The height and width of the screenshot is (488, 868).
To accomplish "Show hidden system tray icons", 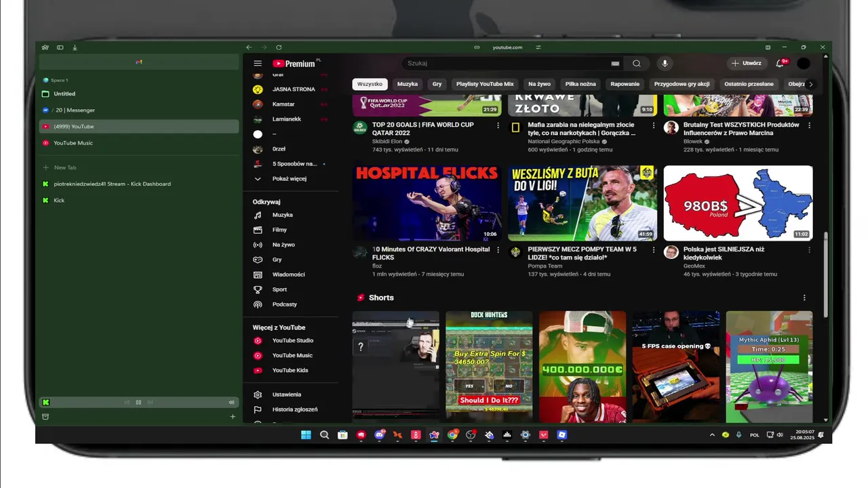I will click(712, 435).
